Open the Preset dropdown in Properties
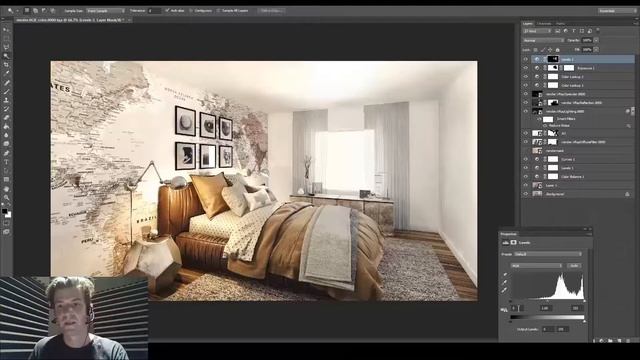The height and width of the screenshot is (360, 640). pyautogui.click(x=548, y=254)
